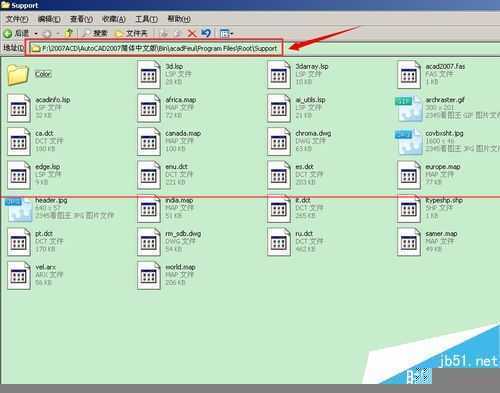Open the 帮助(H) menu
This screenshot has width=500, height=393.
point(179,19)
